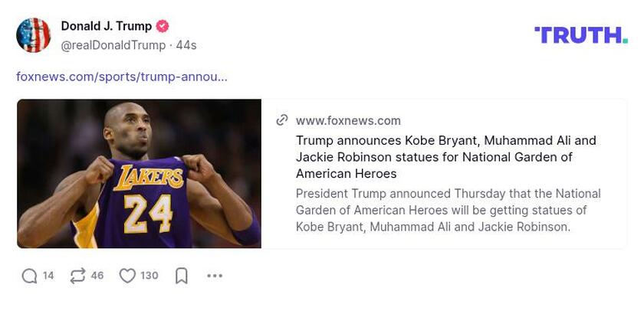The height and width of the screenshot is (311, 644).
Task: Bookmark this post
Action: pos(182,276)
